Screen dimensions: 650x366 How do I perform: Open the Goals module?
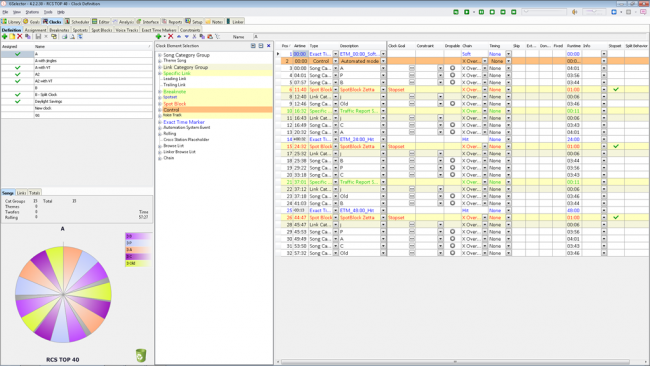point(32,22)
